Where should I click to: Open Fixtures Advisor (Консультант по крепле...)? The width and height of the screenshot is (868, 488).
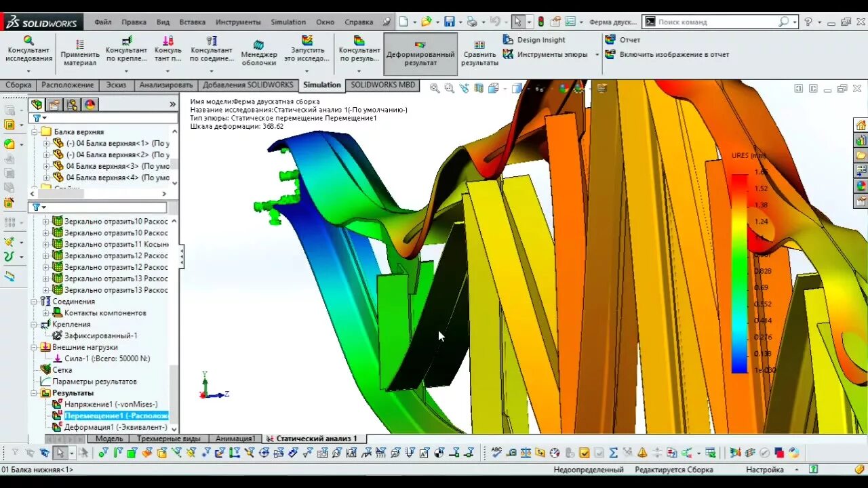point(126,50)
